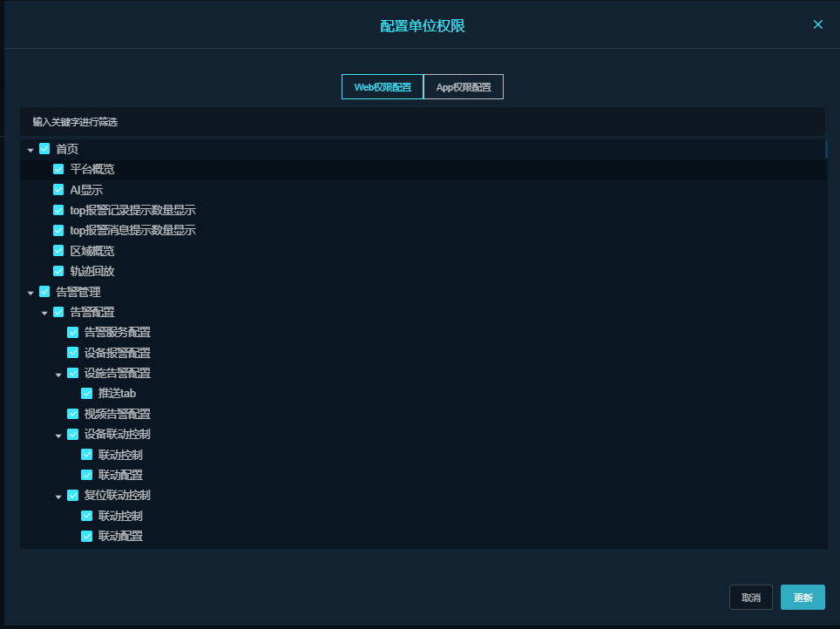840x629 pixels.
Task: Collapse the 首页 tree node
Action: pos(30,150)
